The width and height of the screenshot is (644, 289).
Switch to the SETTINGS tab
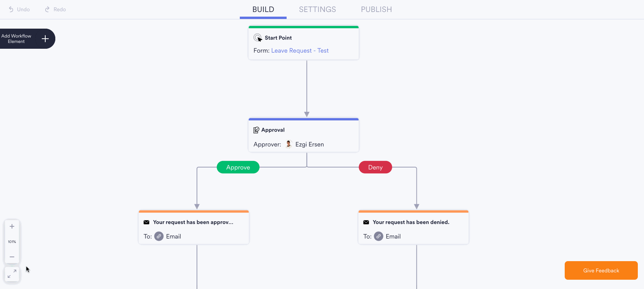[x=317, y=9]
